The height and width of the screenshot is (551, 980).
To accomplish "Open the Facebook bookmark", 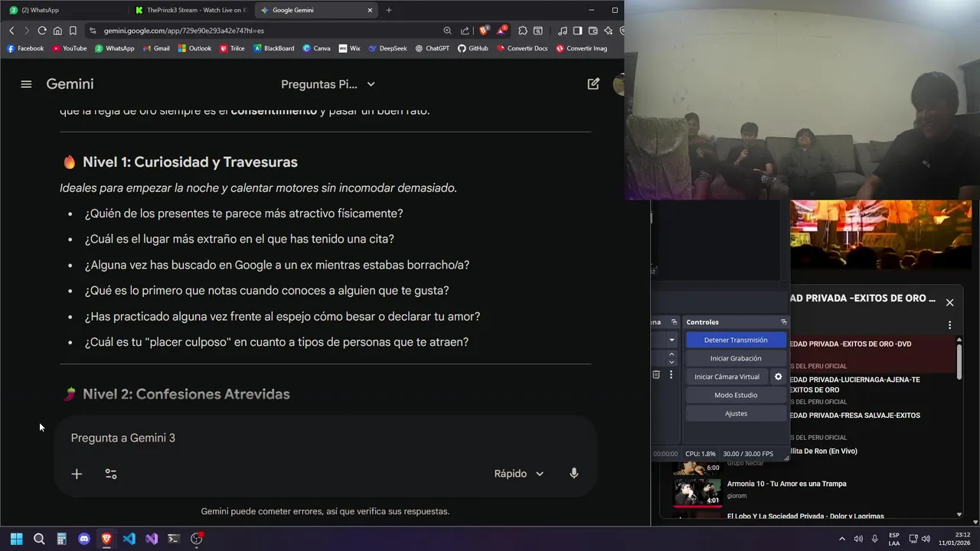I will [x=25, y=48].
